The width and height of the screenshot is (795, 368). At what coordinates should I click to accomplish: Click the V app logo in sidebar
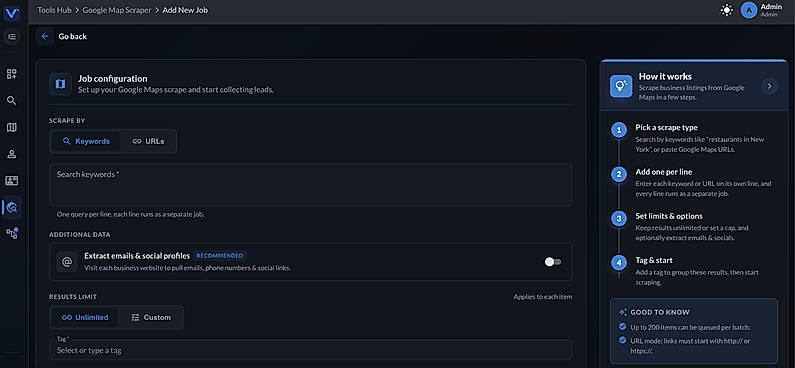[12, 13]
